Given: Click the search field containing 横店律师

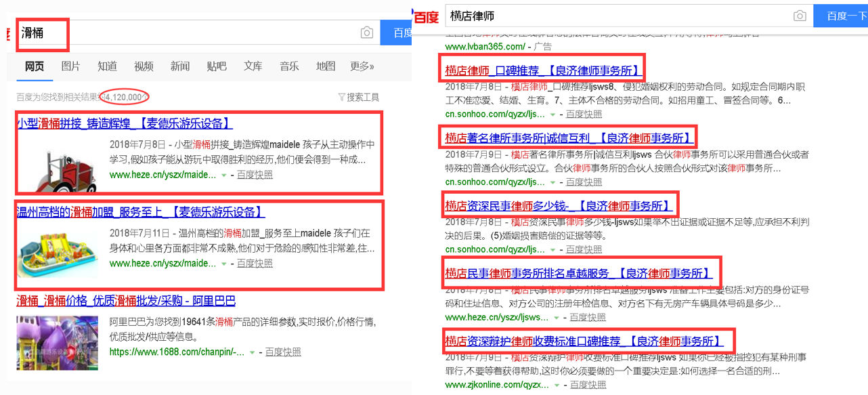Looking at the screenshot, I should click(x=628, y=16).
